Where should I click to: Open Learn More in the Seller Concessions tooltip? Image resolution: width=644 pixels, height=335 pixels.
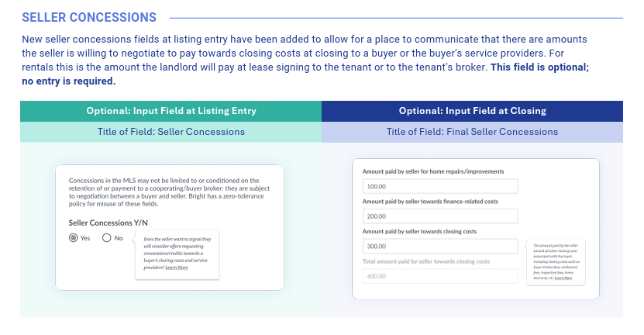[x=177, y=268]
